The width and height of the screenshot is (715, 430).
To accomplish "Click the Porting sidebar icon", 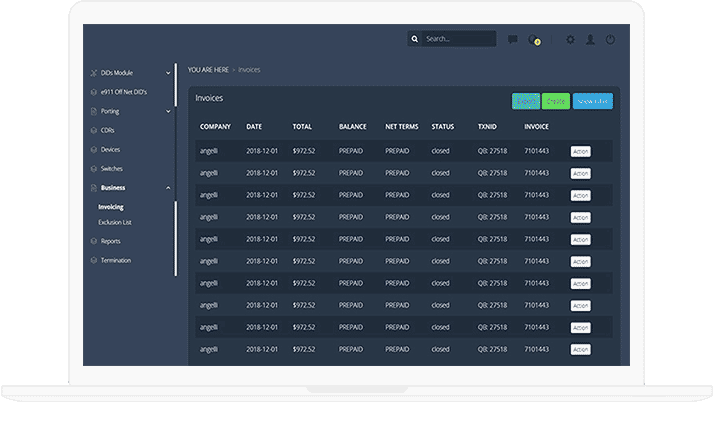I will 93,111.
